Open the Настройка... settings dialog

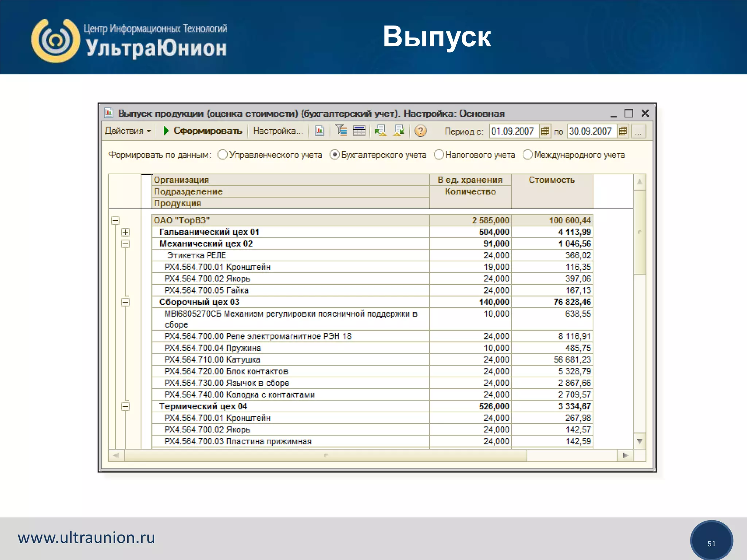(278, 131)
